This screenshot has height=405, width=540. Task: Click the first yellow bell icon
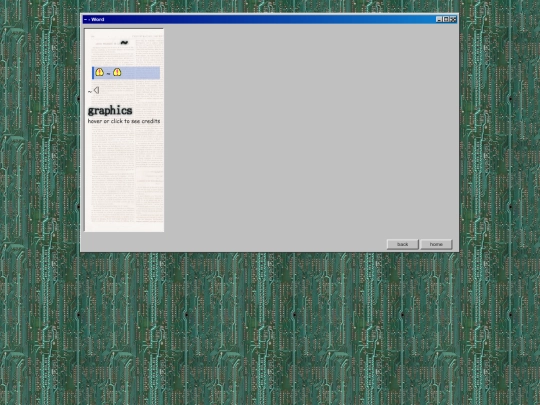(x=100, y=72)
